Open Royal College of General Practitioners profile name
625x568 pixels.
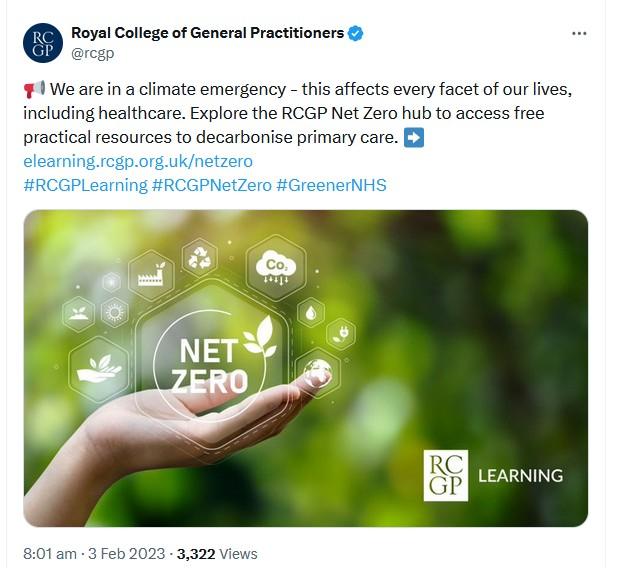(207, 33)
